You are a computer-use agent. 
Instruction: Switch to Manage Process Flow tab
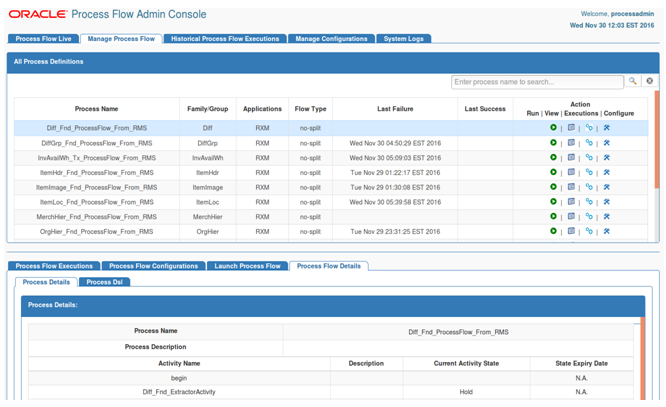121,39
